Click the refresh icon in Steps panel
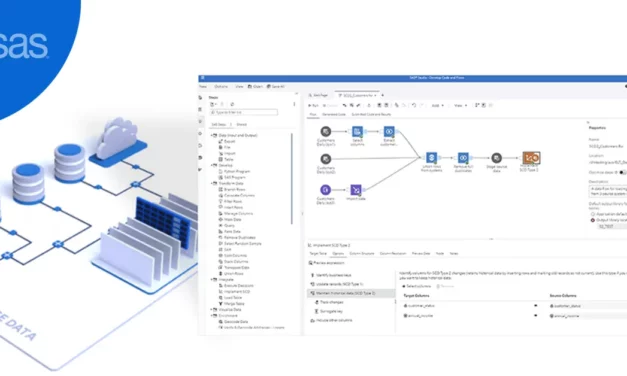The image size is (627, 376). pyautogui.click(x=232, y=104)
